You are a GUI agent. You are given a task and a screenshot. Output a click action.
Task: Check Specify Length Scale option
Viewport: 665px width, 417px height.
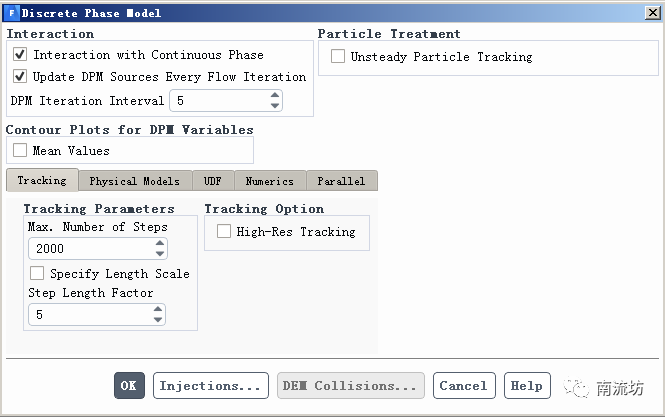[37, 273]
